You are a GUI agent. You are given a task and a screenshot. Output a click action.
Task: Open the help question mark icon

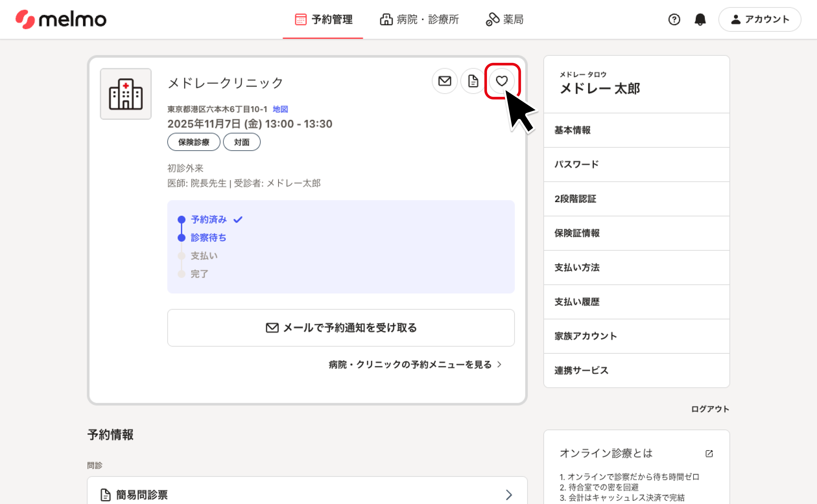click(674, 19)
